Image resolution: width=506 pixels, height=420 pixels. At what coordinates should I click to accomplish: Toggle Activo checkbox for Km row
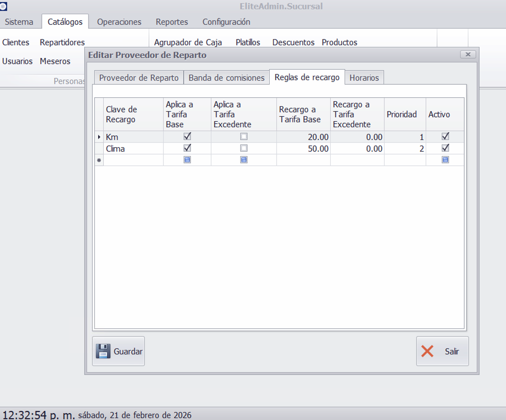coord(445,137)
